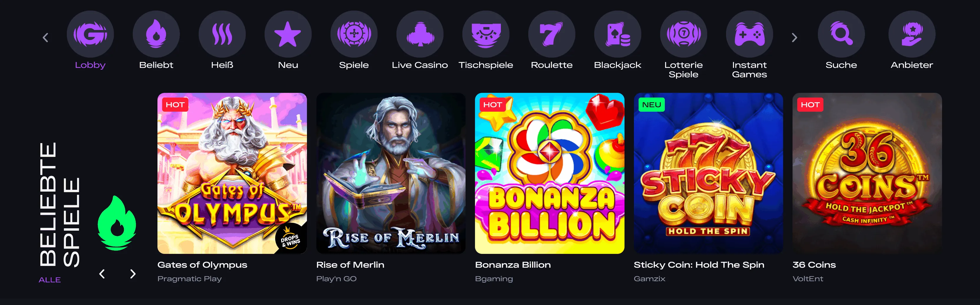Viewport: 980px width, 305px height.
Task: Select the Beliebt flame icon
Action: tap(156, 33)
